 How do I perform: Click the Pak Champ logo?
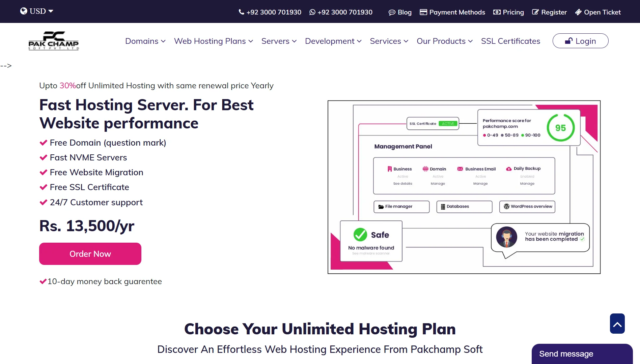coord(54,41)
